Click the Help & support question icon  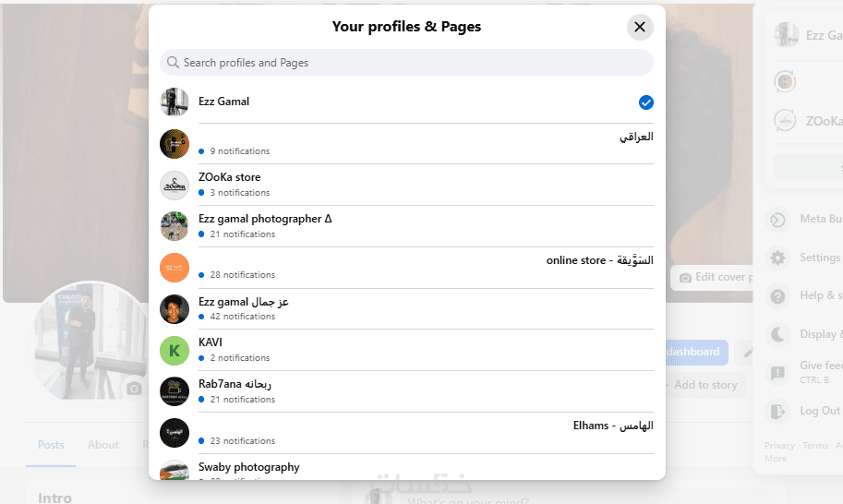(779, 296)
